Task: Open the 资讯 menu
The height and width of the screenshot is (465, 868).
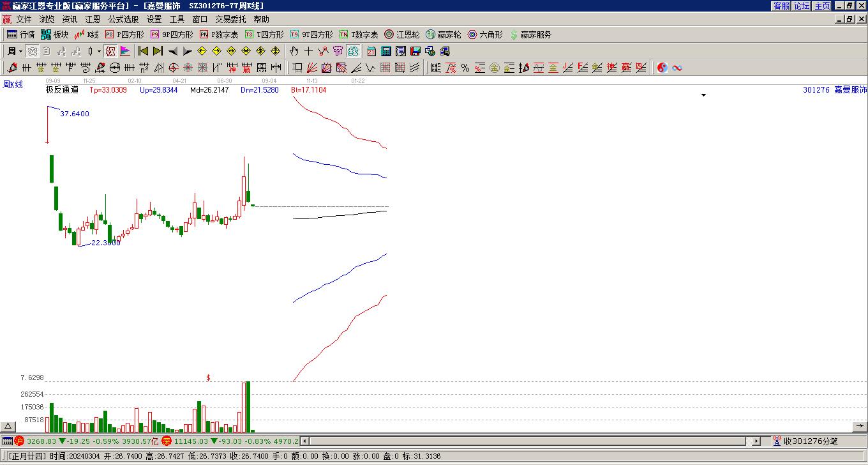Action: point(70,19)
